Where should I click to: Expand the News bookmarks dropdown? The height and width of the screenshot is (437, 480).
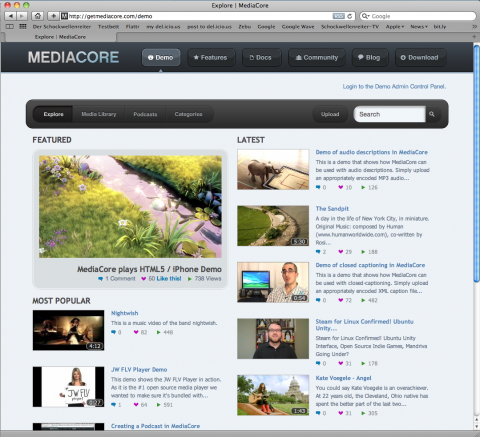[419, 26]
